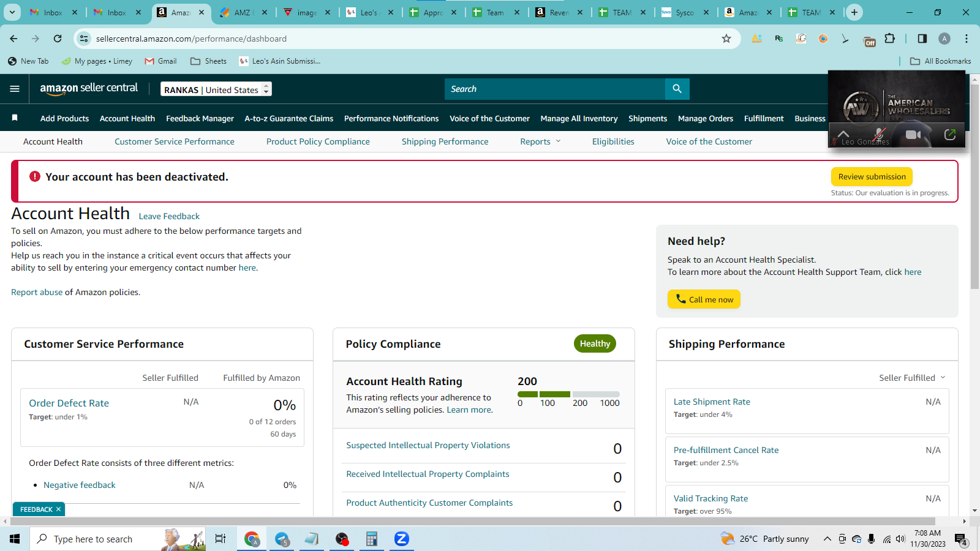Open OBS Studio from the taskbar
The image size is (980, 551).
[342, 539]
